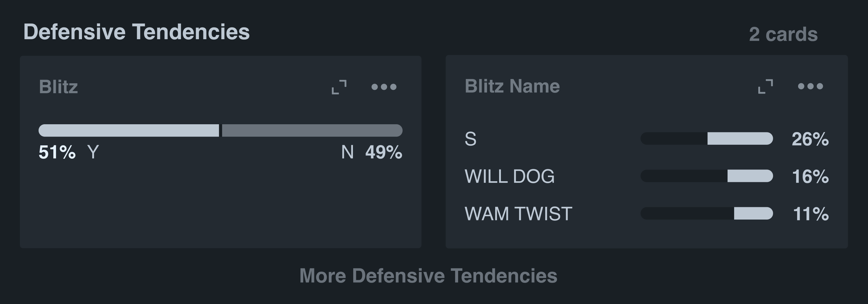Select the N portion of Blitz bar
The height and width of the screenshot is (304, 868).
[x=312, y=130]
